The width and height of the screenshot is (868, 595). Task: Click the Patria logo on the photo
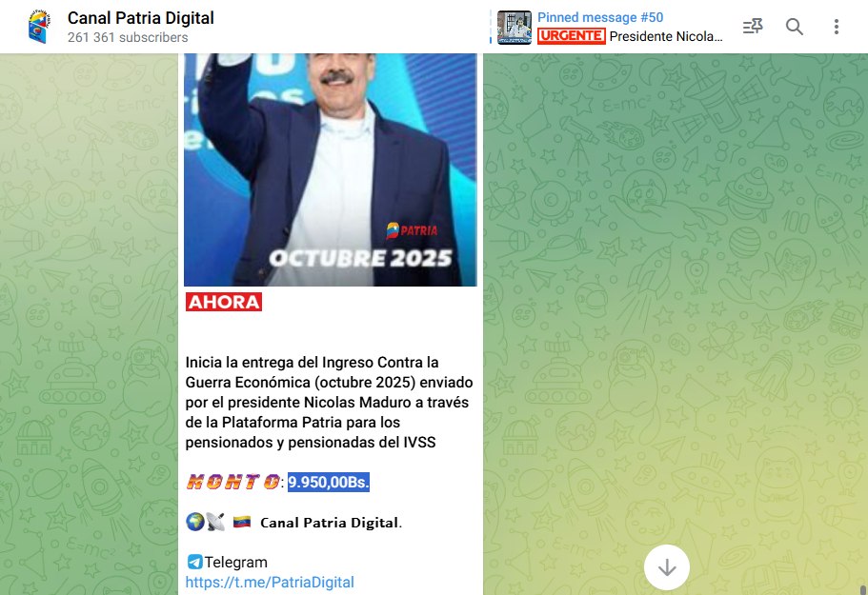(x=412, y=230)
